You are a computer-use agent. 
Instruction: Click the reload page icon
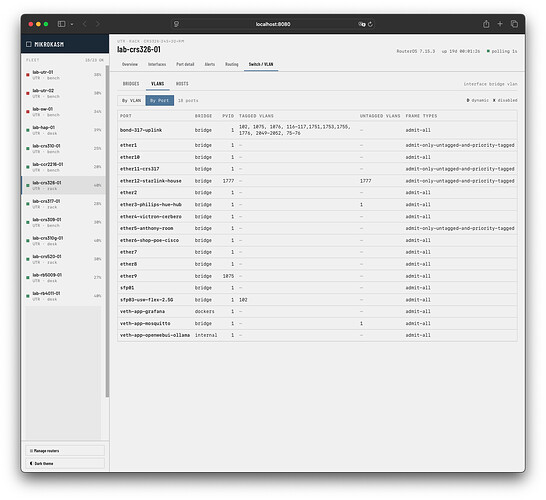(x=370, y=24)
